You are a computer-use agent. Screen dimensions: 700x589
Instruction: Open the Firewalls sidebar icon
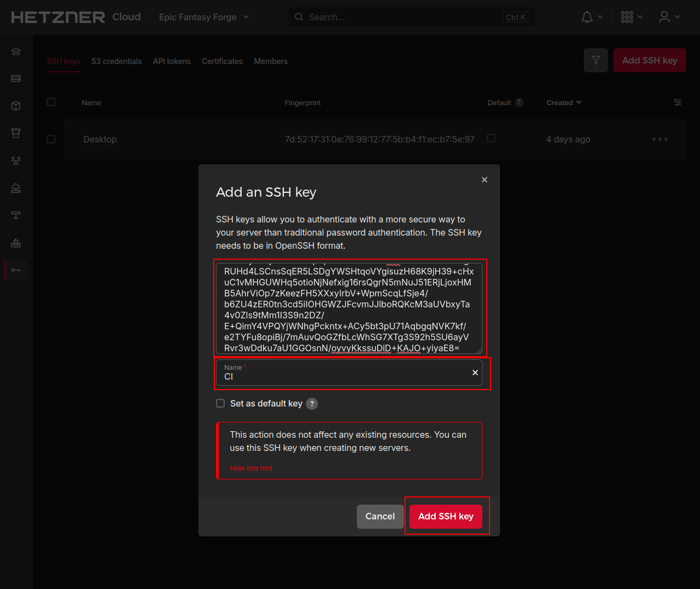click(x=16, y=243)
